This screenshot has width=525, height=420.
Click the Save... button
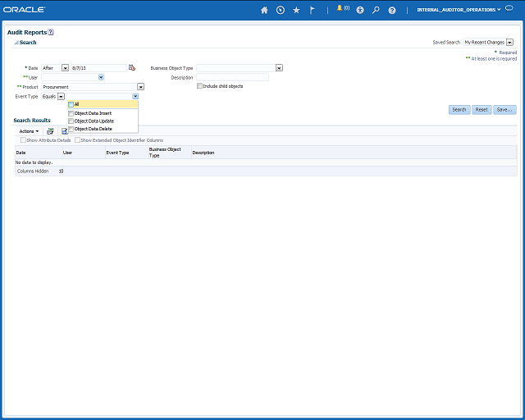click(x=504, y=110)
